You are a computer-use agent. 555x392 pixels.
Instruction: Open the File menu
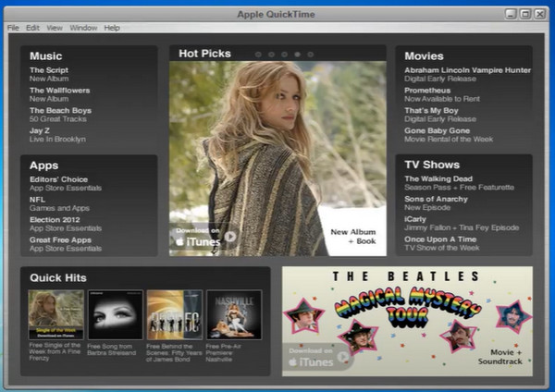[13, 28]
